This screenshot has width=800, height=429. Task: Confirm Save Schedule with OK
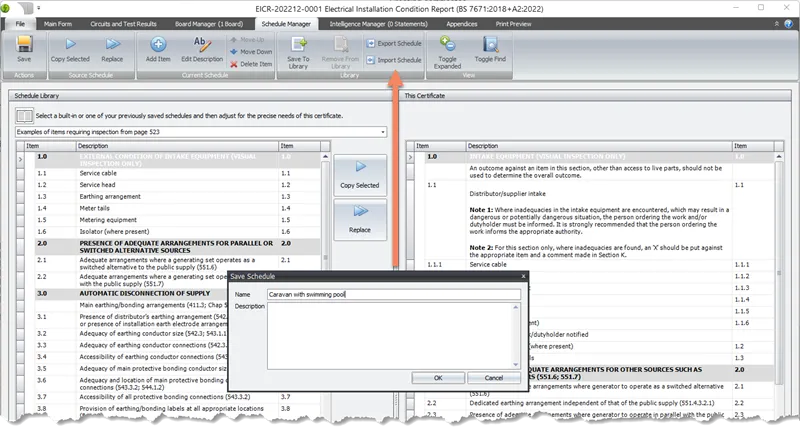(x=438, y=378)
